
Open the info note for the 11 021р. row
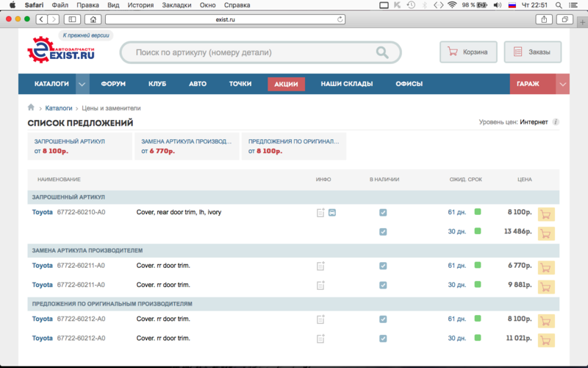pyautogui.click(x=320, y=339)
